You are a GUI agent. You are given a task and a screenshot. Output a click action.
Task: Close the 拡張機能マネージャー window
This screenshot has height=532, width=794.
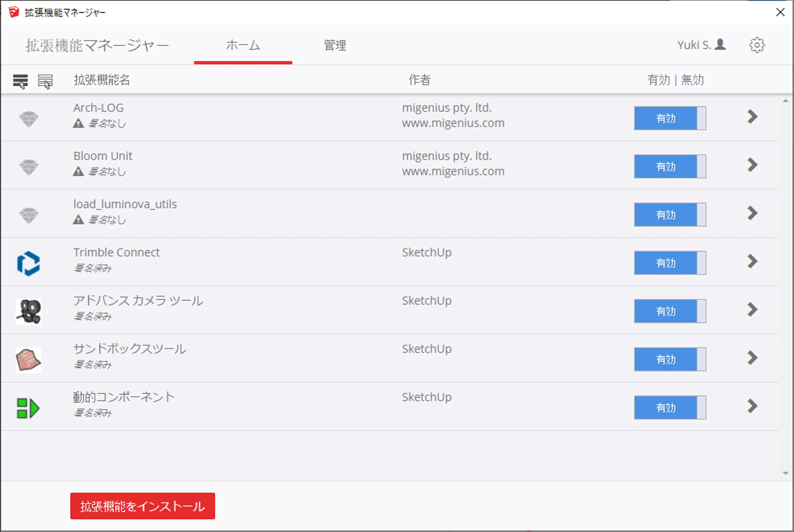780,12
